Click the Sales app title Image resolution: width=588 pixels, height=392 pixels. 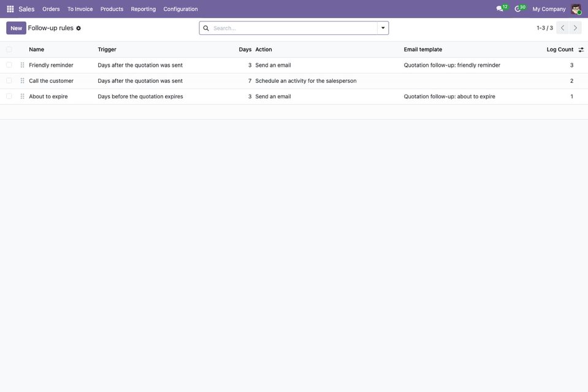26,9
